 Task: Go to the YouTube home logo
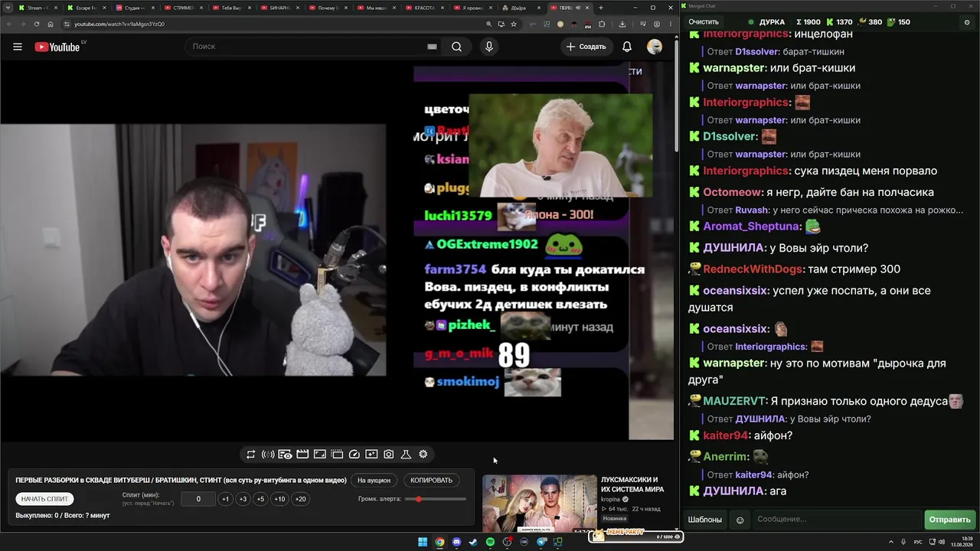click(x=57, y=47)
